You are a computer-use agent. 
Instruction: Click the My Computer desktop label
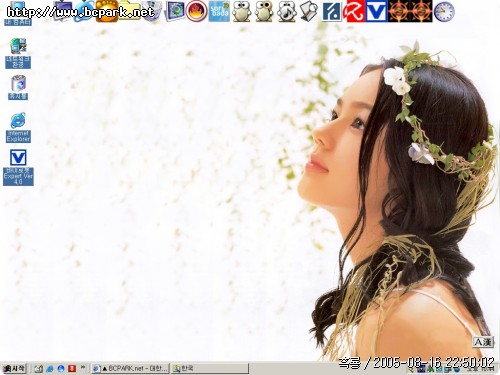[x=18, y=22]
